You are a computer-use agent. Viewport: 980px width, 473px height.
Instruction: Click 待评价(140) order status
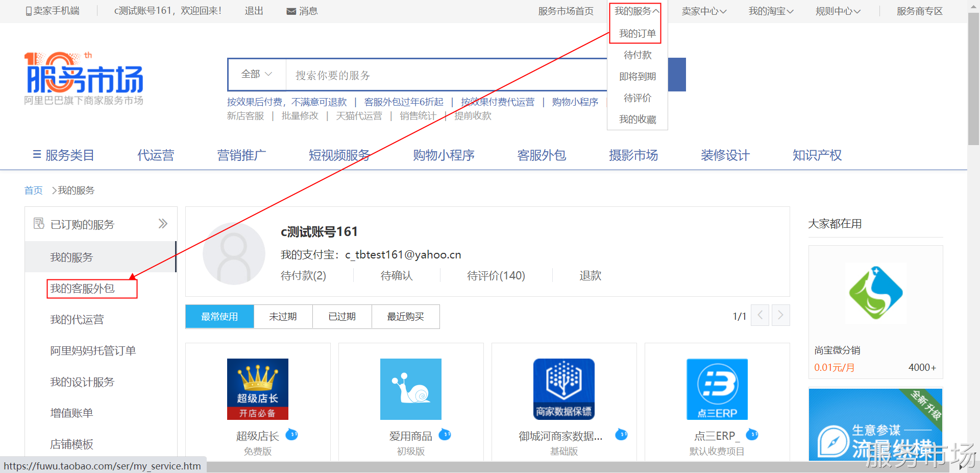(x=496, y=276)
